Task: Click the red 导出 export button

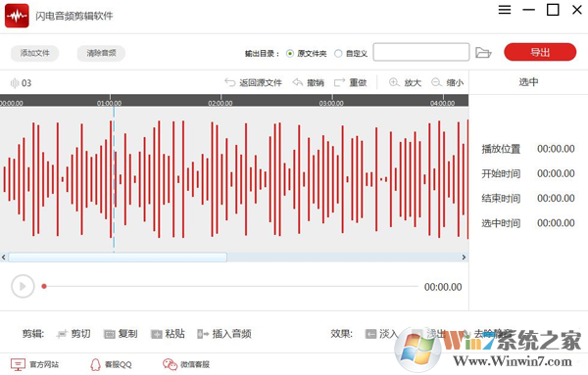Action: pyautogui.click(x=540, y=52)
